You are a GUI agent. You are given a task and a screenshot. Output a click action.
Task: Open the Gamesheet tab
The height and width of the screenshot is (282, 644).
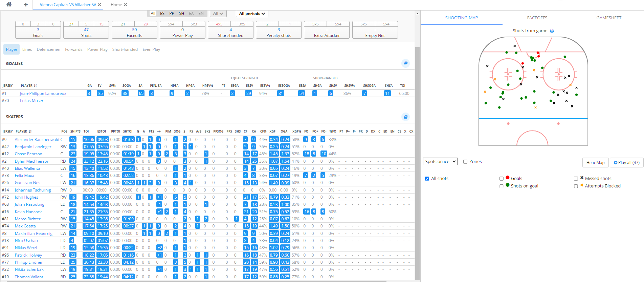pos(609,18)
